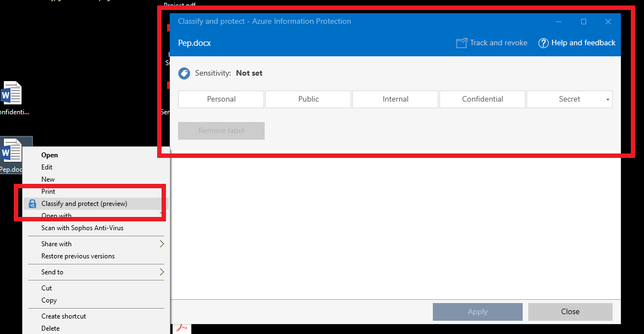Click the 'Not set' sensitivity value
The height and width of the screenshot is (334, 644).
pyautogui.click(x=249, y=73)
